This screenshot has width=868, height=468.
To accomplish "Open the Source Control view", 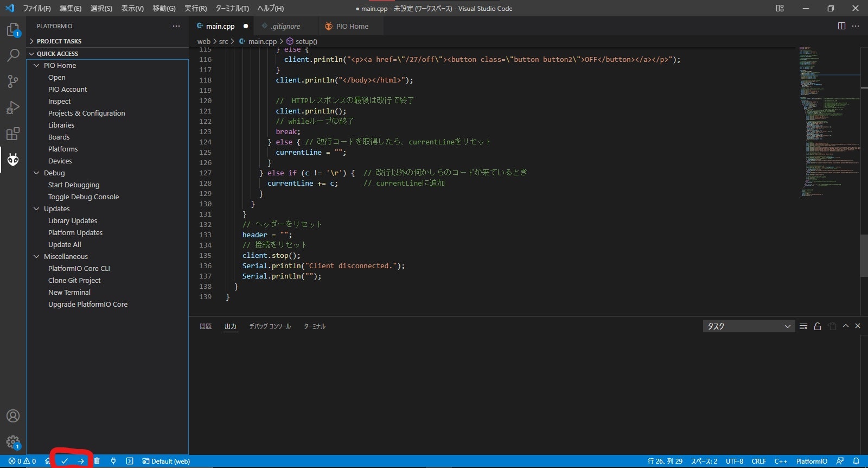I will click(13, 81).
